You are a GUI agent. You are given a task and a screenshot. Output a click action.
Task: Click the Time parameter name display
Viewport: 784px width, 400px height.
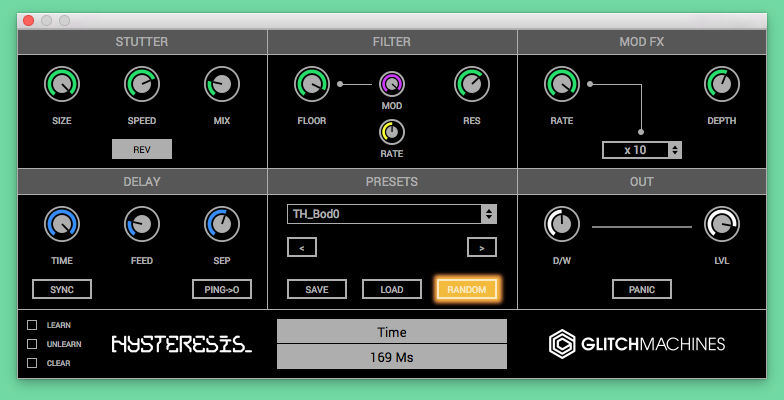[x=392, y=332]
